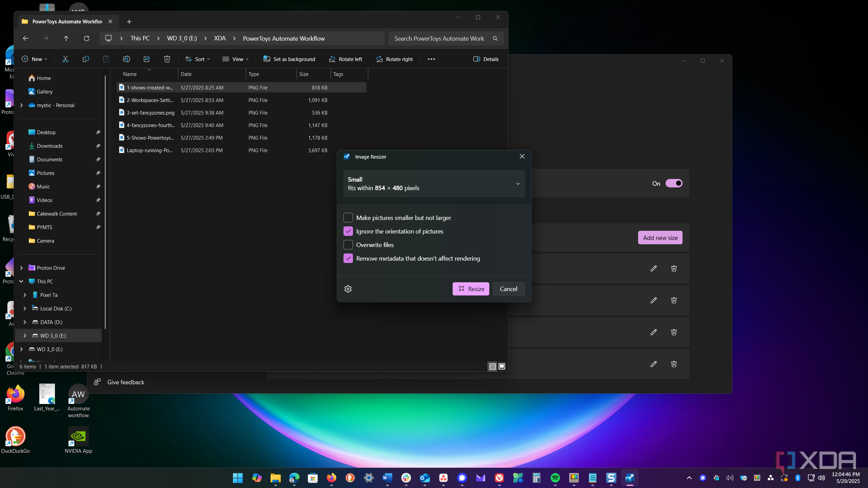Select PowerToys Automate Workflow tab
This screenshot has height=488, width=868.
[x=67, y=21]
